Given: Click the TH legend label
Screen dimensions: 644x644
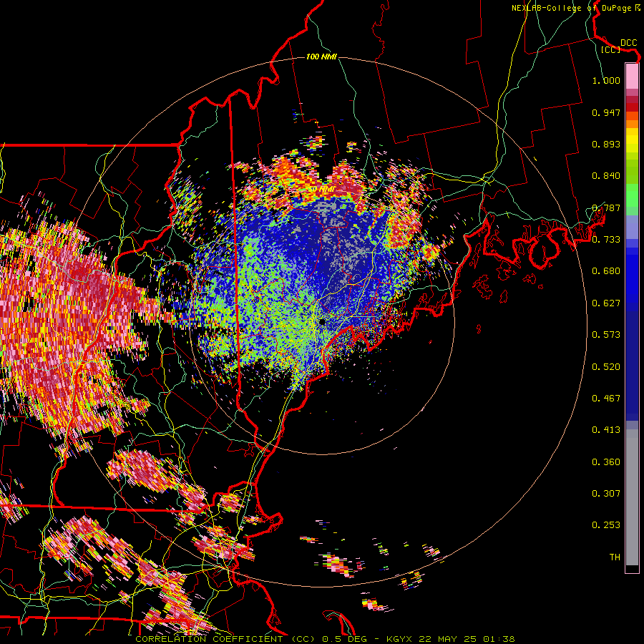Looking at the screenshot, I should point(615,557).
